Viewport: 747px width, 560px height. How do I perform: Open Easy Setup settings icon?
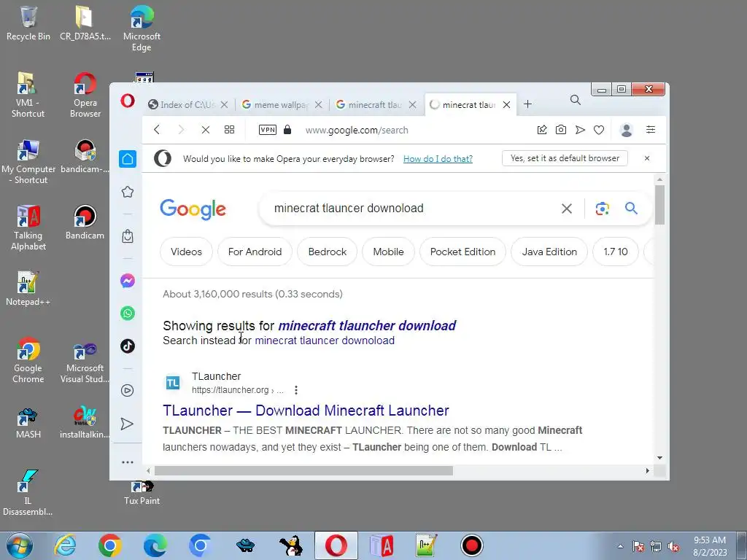[650, 130]
